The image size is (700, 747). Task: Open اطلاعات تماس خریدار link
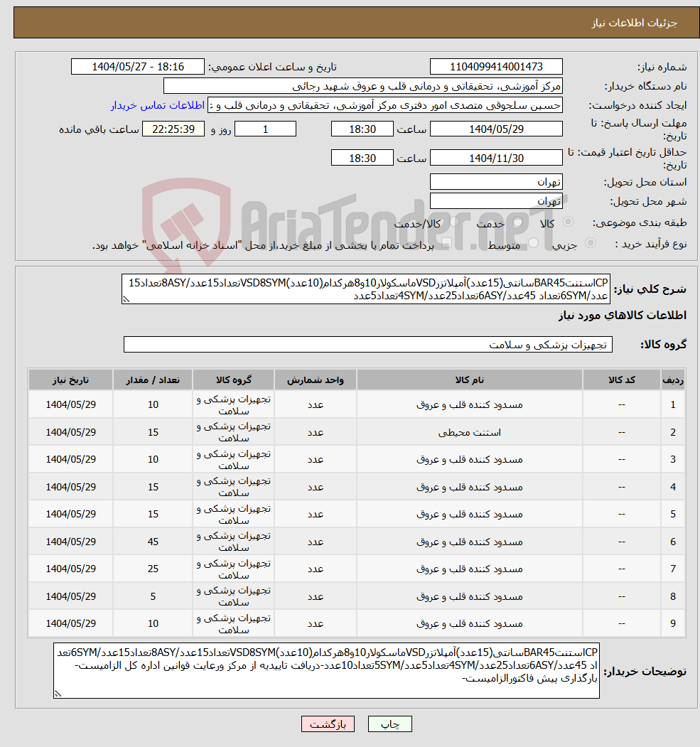point(158,105)
